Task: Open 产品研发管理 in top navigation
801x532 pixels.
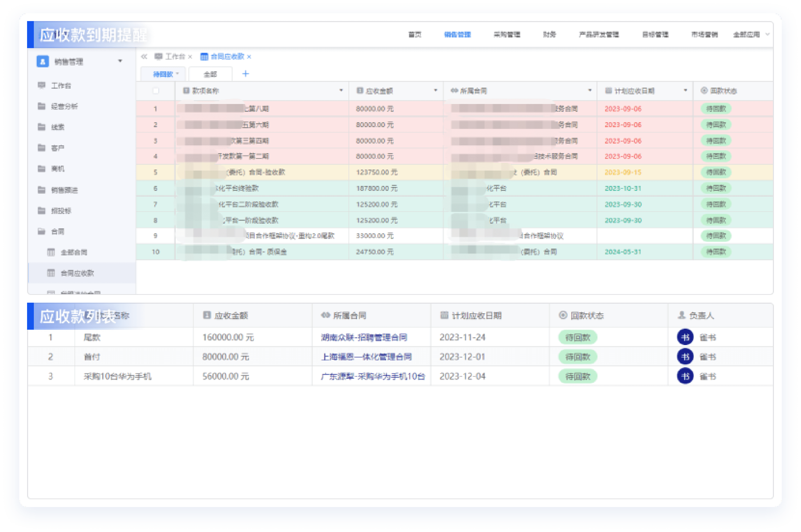Action: pyautogui.click(x=599, y=34)
